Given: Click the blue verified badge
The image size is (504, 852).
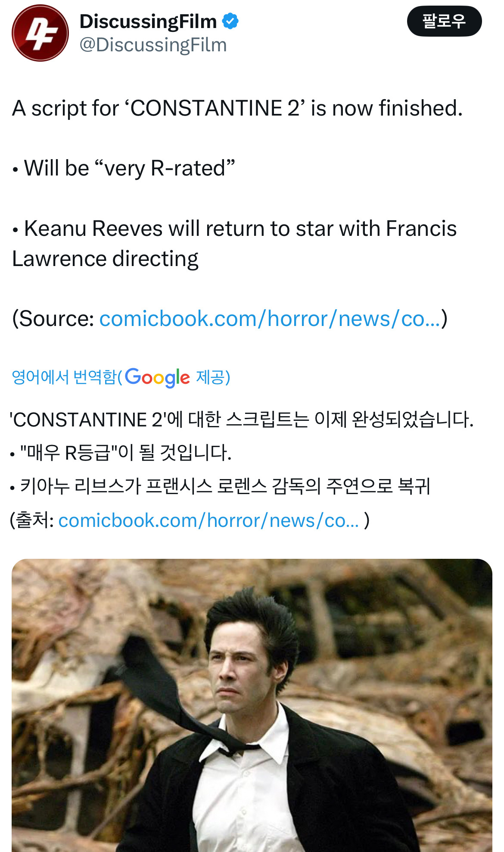Looking at the screenshot, I should pos(230,21).
